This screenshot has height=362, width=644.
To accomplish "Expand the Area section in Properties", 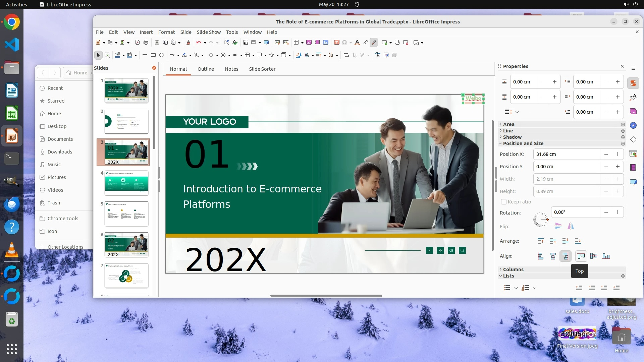I will [x=508, y=124].
